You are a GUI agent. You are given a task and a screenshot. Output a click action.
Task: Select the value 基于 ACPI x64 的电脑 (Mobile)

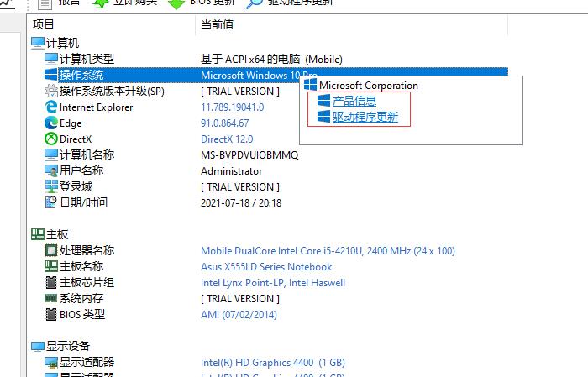[x=271, y=60]
